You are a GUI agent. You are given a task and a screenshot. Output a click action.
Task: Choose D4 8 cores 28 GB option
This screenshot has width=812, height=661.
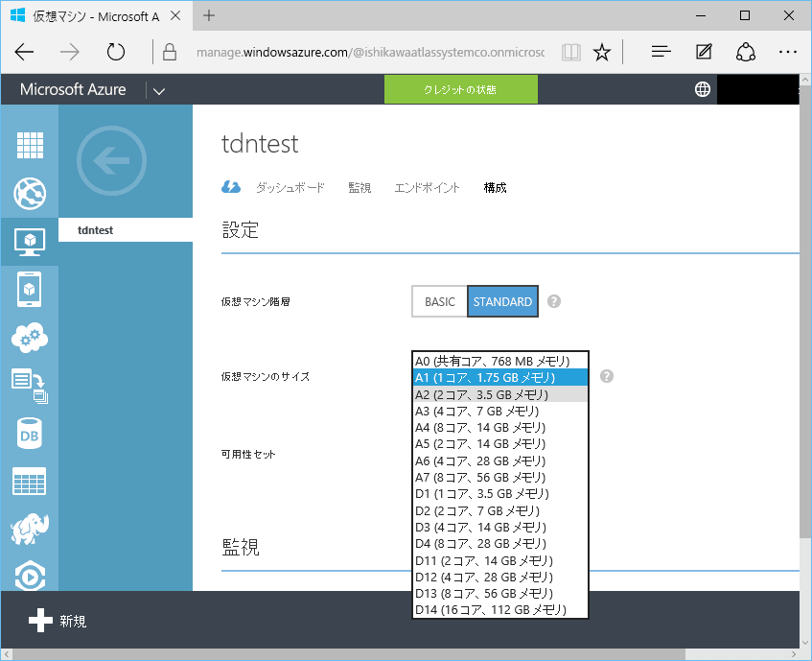click(x=500, y=544)
